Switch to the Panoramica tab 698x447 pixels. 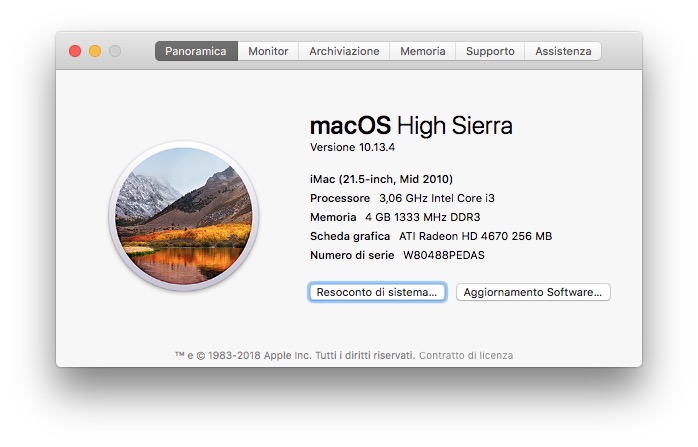pos(196,51)
